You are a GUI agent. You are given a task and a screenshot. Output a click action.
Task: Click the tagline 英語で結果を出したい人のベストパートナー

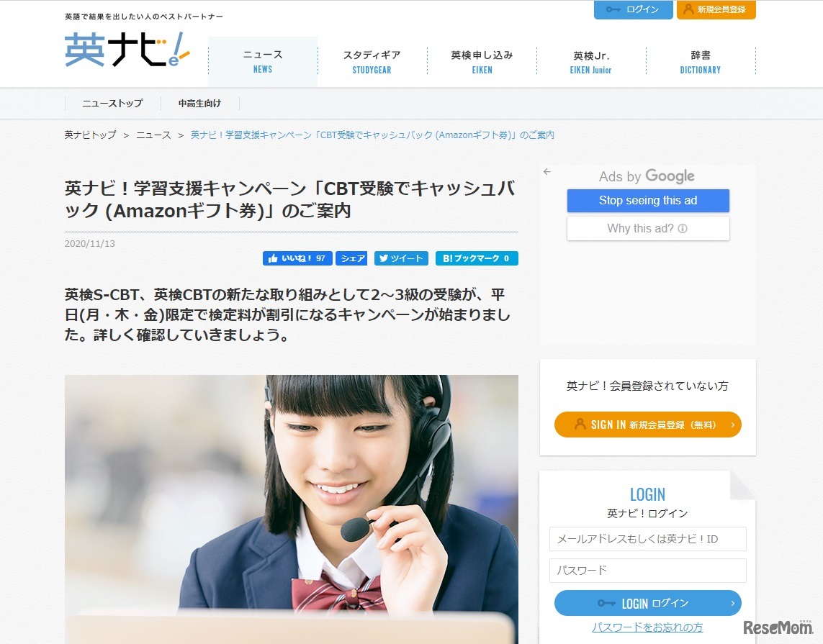[x=144, y=17]
